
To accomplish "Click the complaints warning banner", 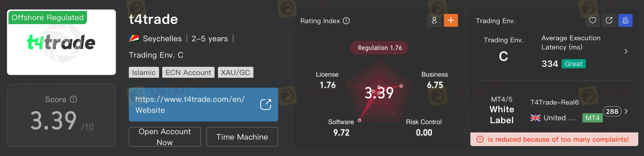I will coord(554,139).
